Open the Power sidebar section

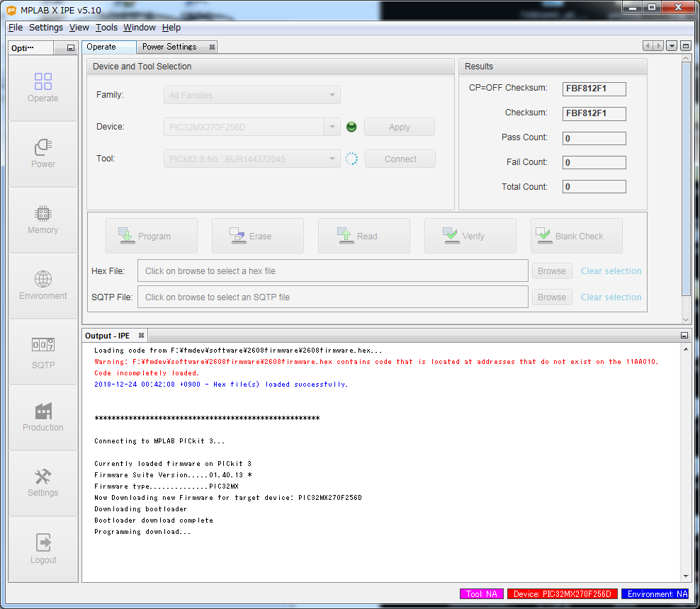[x=43, y=154]
